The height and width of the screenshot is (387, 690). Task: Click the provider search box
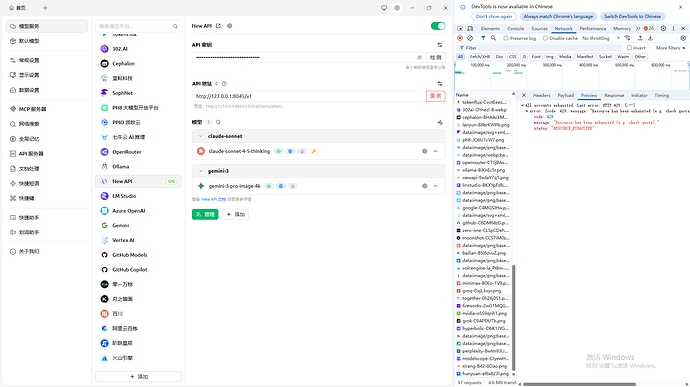point(138,26)
